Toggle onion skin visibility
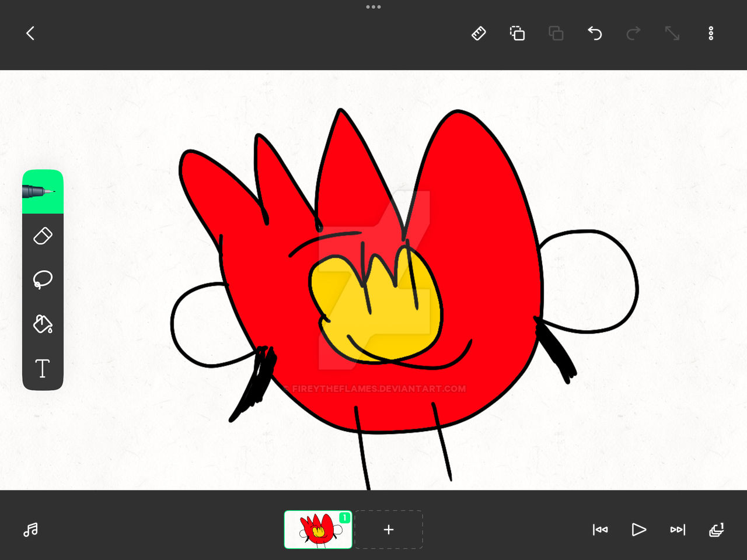The height and width of the screenshot is (560, 747). coord(717,530)
